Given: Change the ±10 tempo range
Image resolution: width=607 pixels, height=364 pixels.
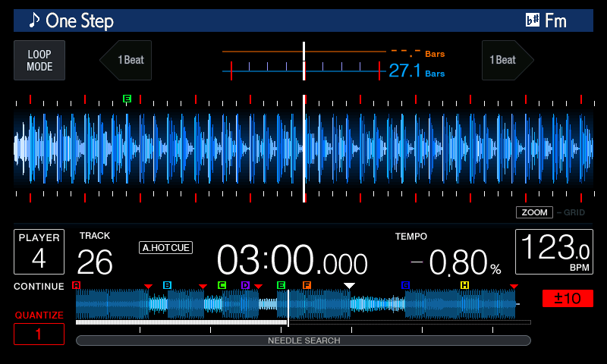Looking at the screenshot, I should point(568,298).
